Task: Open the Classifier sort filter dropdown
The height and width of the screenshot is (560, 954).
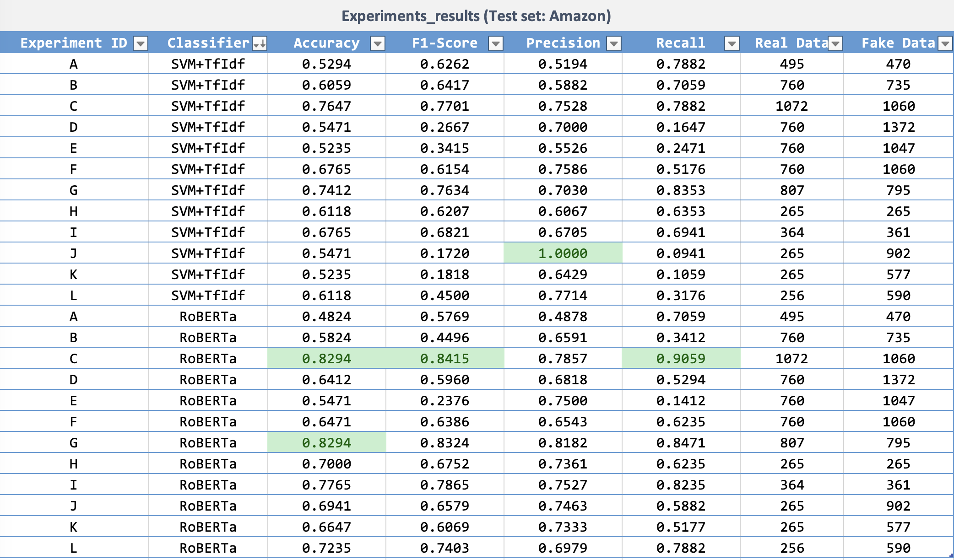Action: coord(260,43)
